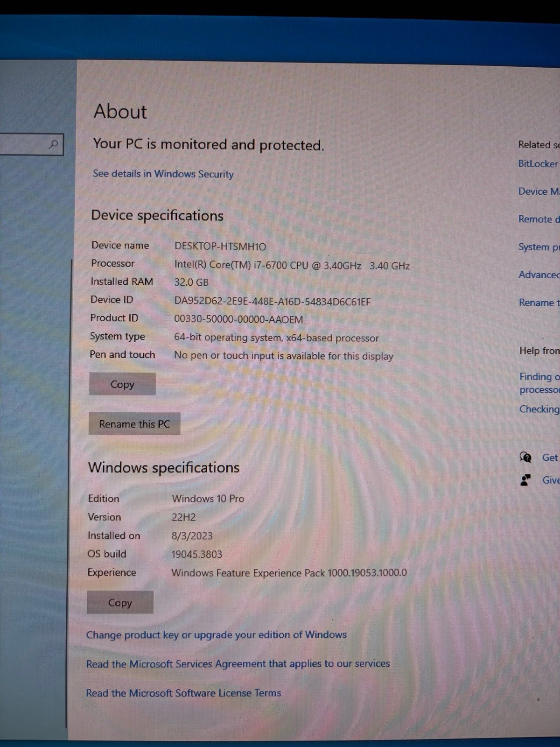The image size is (560, 747).
Task: Click the About page heading
Action: tap(120, 112)
